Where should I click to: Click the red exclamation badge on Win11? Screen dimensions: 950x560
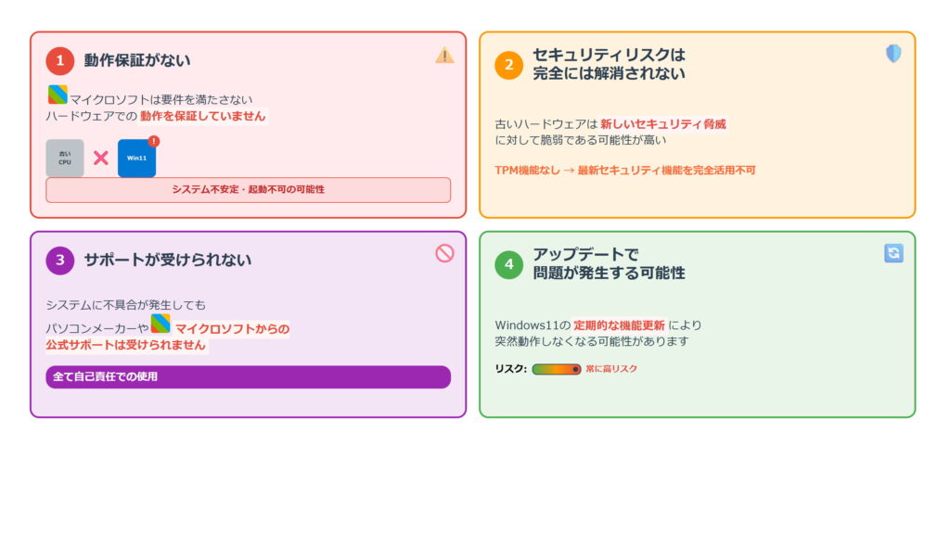[153, 142]
